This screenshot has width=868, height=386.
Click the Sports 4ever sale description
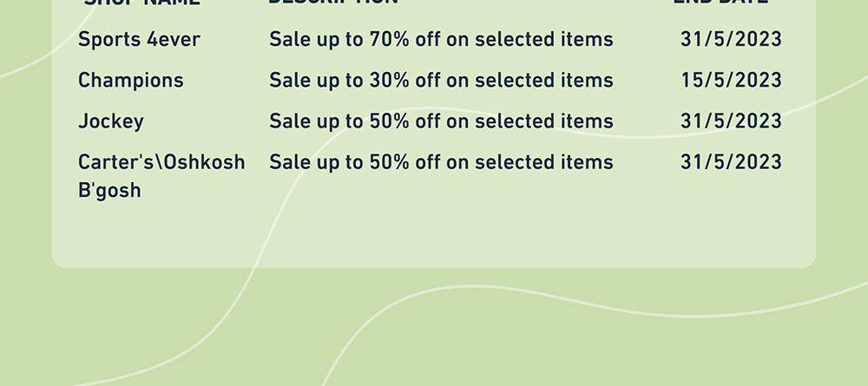441,39
